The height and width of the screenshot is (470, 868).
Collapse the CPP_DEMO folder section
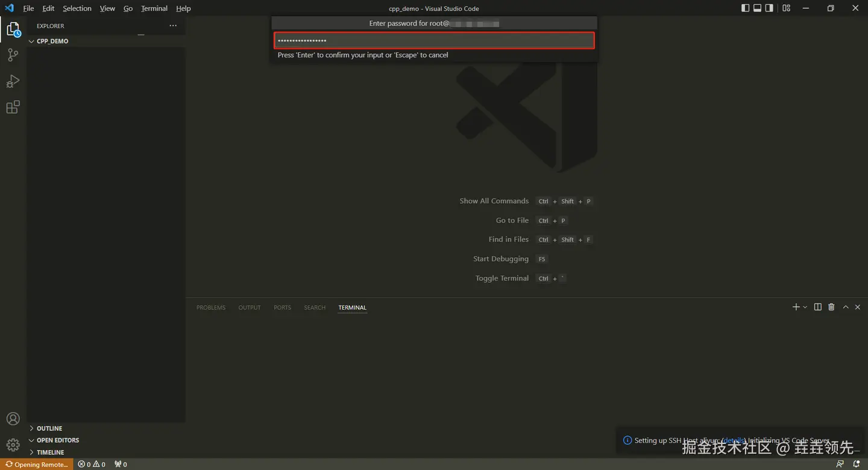coord(106,41)
